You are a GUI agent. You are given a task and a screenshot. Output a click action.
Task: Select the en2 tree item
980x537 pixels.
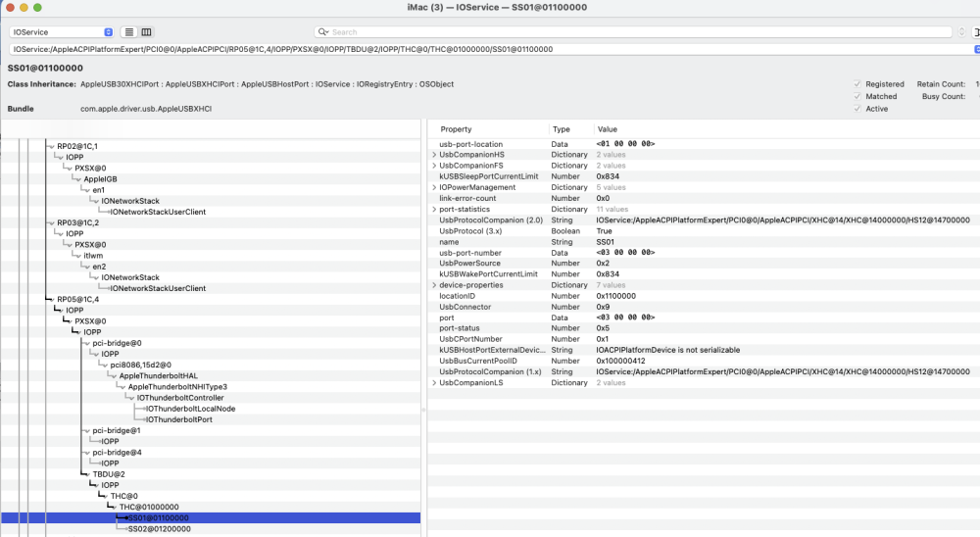pos(99,267)
